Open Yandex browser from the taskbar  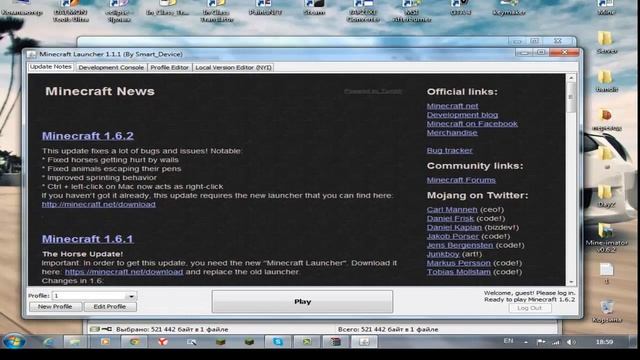[163, 342]
